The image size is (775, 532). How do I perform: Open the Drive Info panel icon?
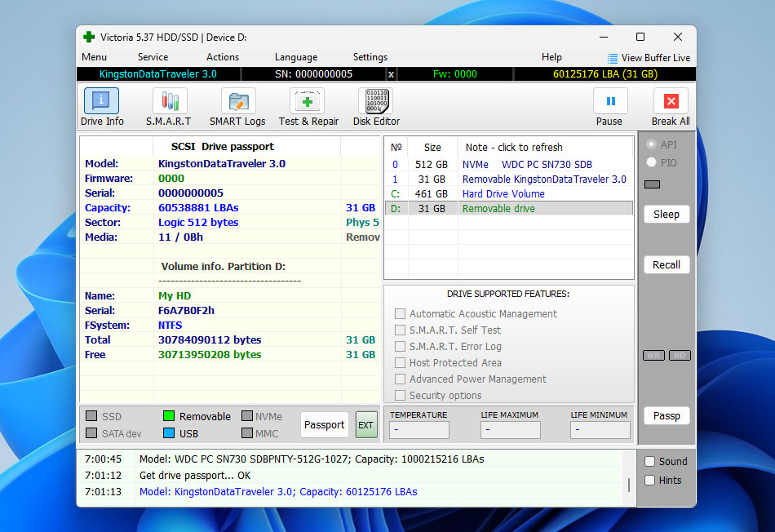102,101
